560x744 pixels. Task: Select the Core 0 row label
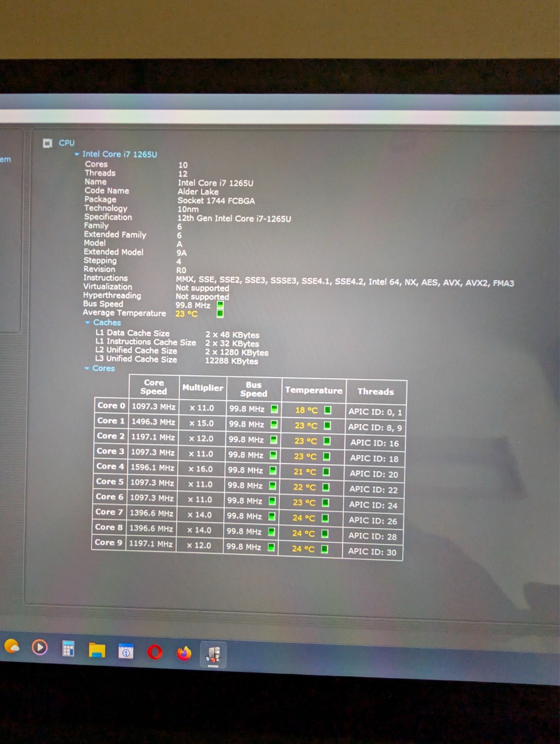[x=111, y=405]
